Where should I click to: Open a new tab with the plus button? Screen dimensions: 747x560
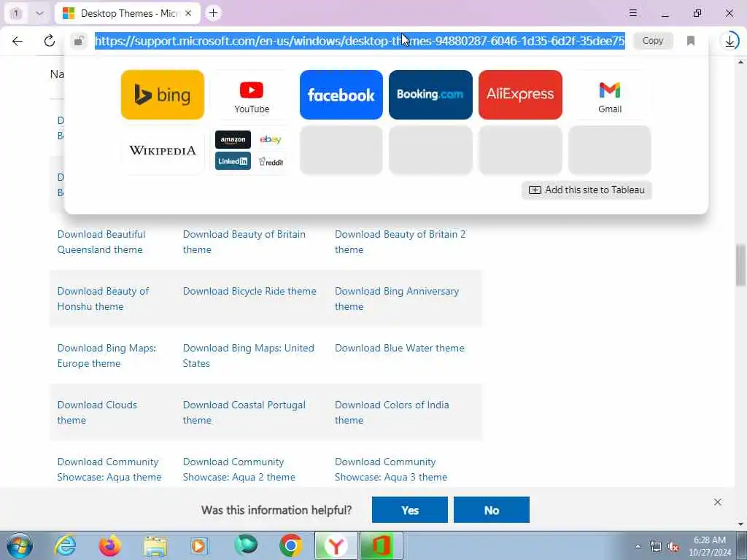click(x=214, y=13)
